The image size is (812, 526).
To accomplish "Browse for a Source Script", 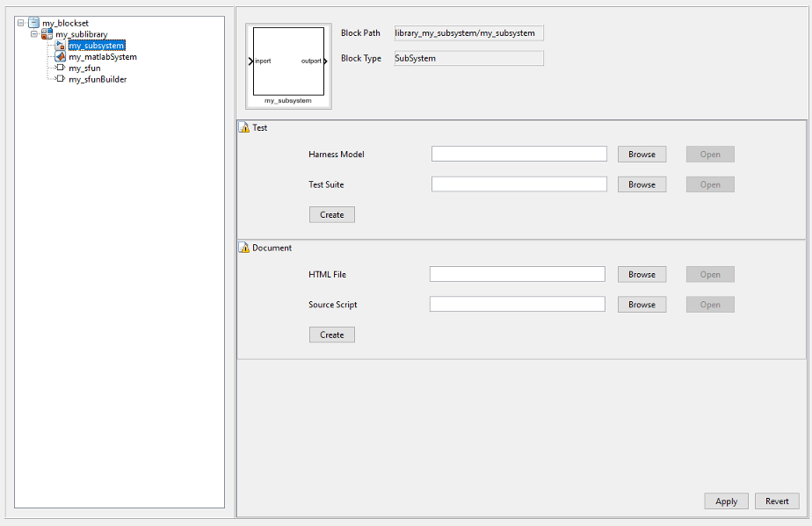I will [642, 305].
